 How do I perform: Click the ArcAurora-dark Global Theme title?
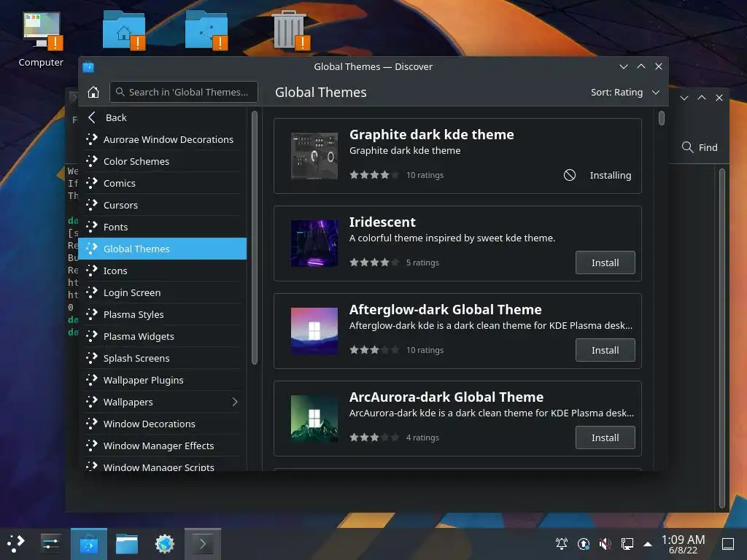[446, 397]
